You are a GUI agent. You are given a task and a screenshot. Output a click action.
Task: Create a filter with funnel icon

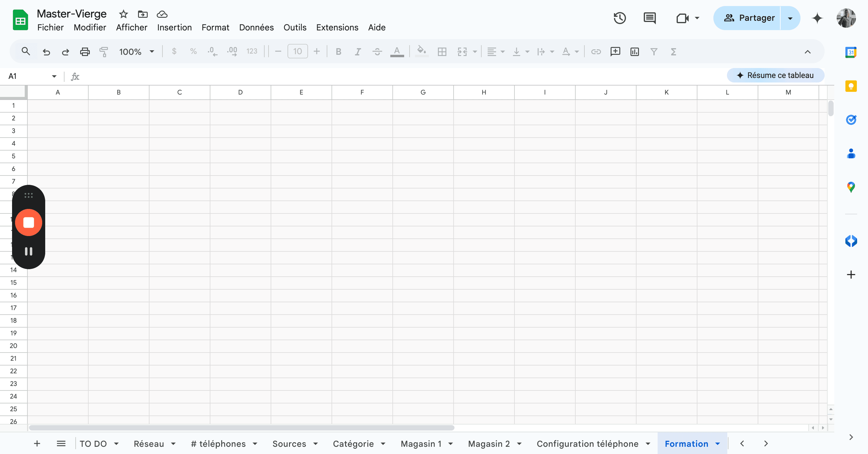click(654, 51)
